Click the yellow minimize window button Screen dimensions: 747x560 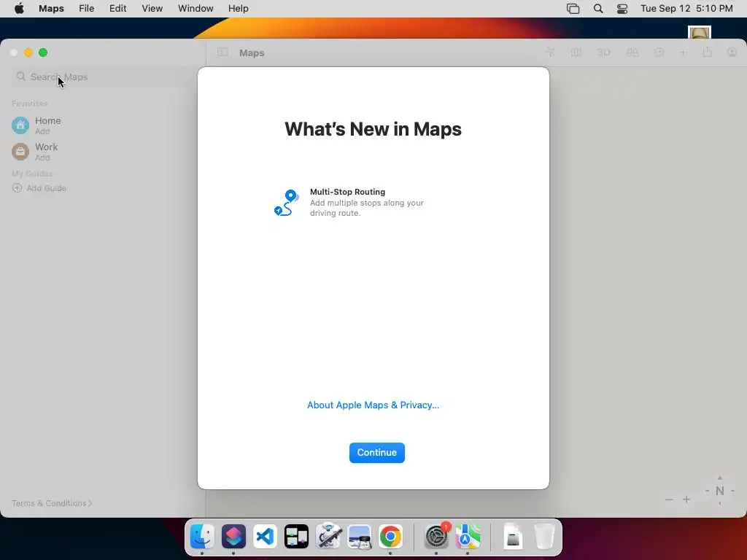(x=28, y=52)
